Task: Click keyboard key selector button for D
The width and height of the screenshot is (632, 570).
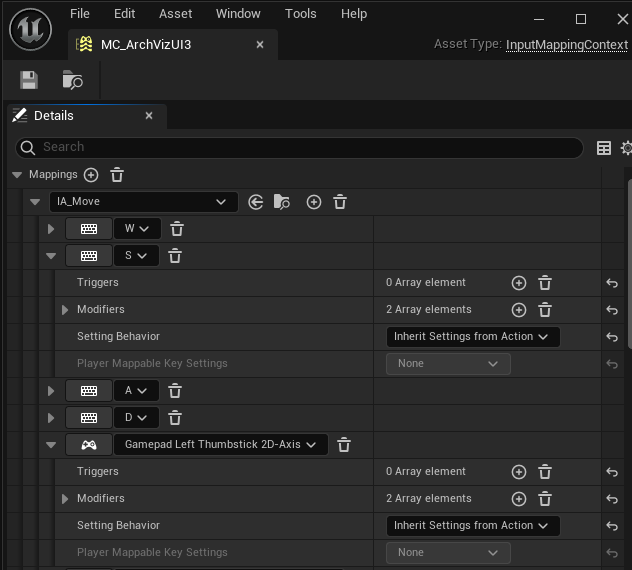Action: click(89, 418)
